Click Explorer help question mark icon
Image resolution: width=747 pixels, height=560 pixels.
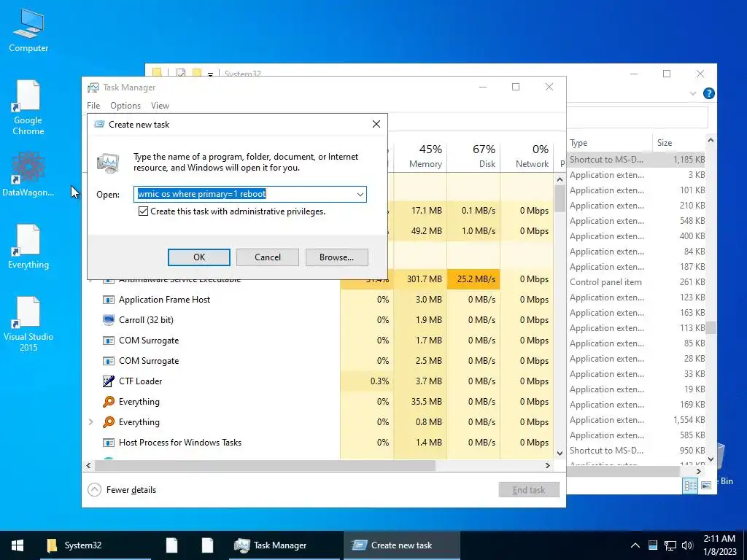coord(708,93)
